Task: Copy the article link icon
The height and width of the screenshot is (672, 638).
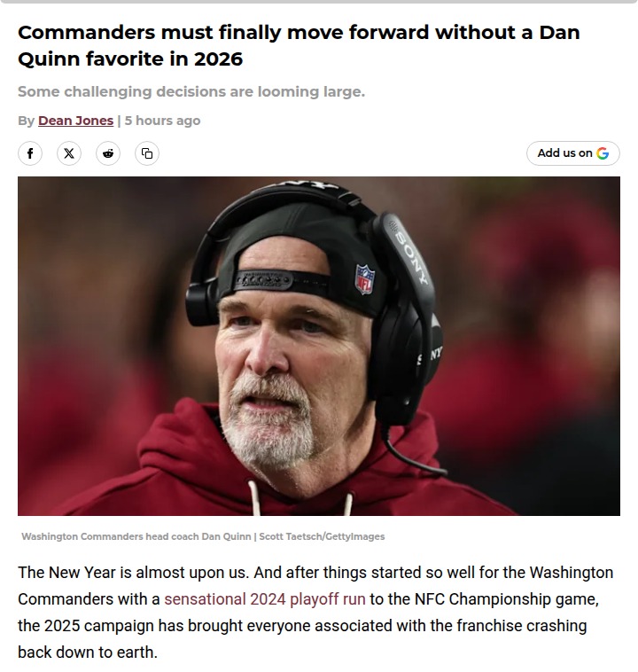Action: tap(147, 153)
